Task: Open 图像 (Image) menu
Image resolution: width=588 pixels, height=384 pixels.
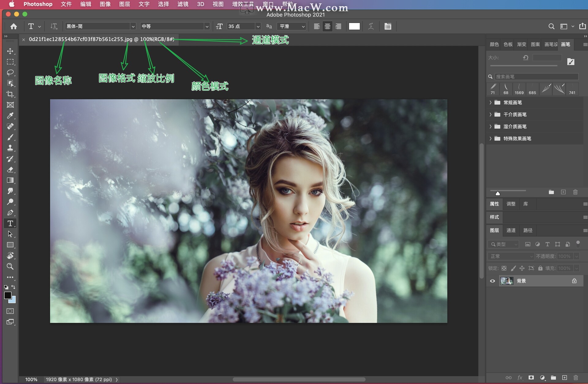Action: (104, 5)
